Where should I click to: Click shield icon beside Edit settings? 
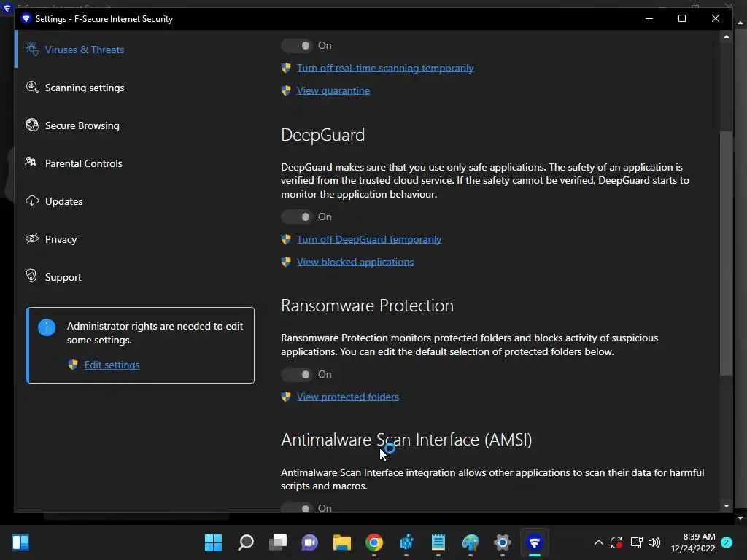73,365
